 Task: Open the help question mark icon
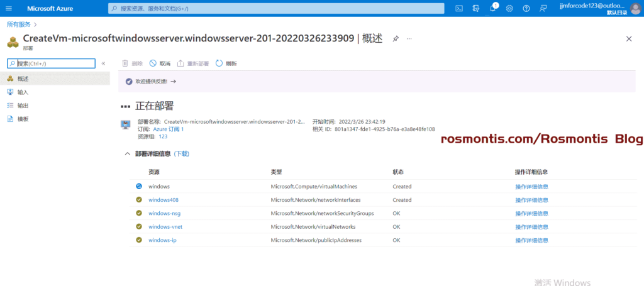pos(526,8)
